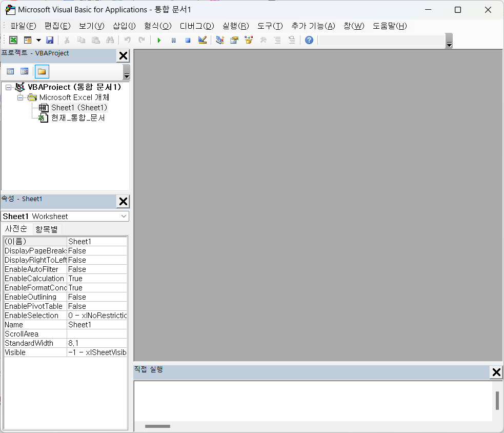Open the 도구(T) menu
This screenshot has height=433, width=504.
270,26
